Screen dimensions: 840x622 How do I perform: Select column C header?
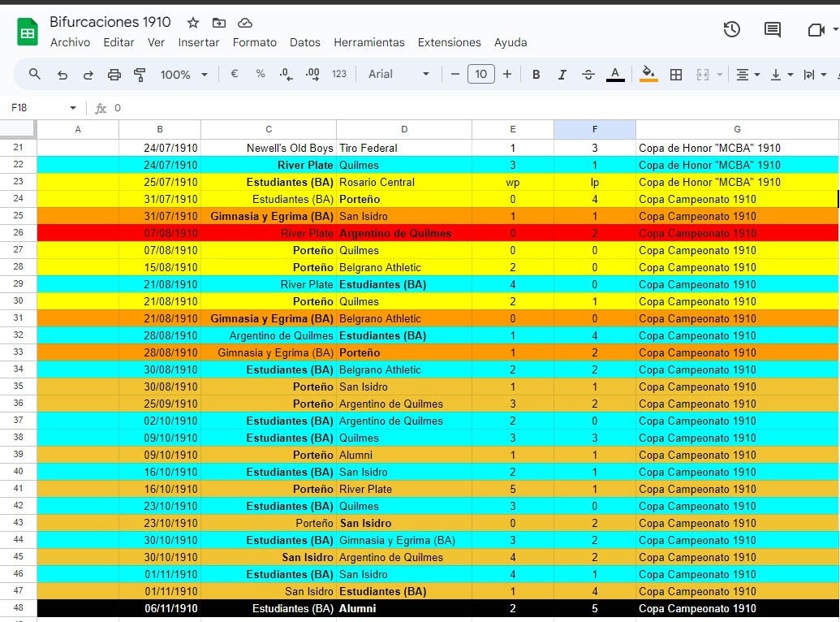pyautogui.click(x=269, y=129)
